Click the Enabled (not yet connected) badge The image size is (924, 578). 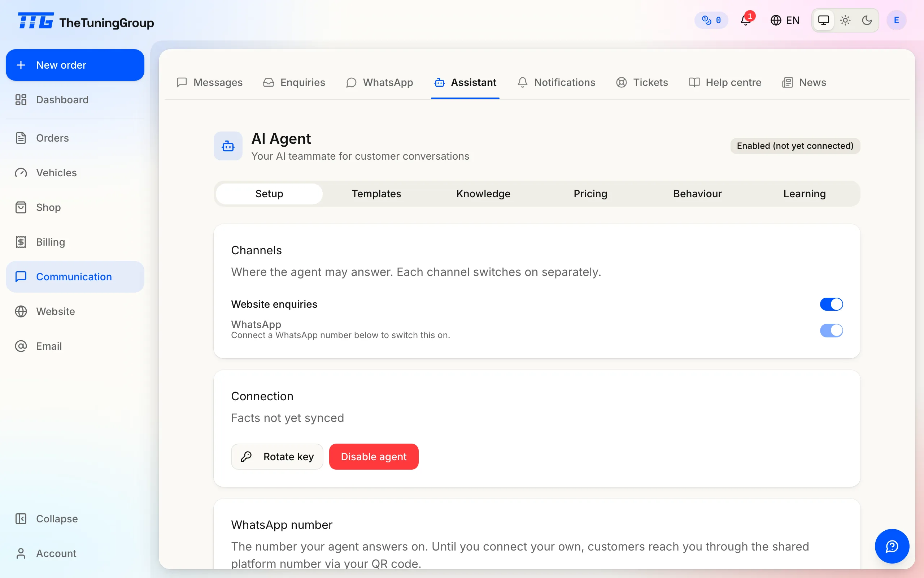click(x=795, y=146)
